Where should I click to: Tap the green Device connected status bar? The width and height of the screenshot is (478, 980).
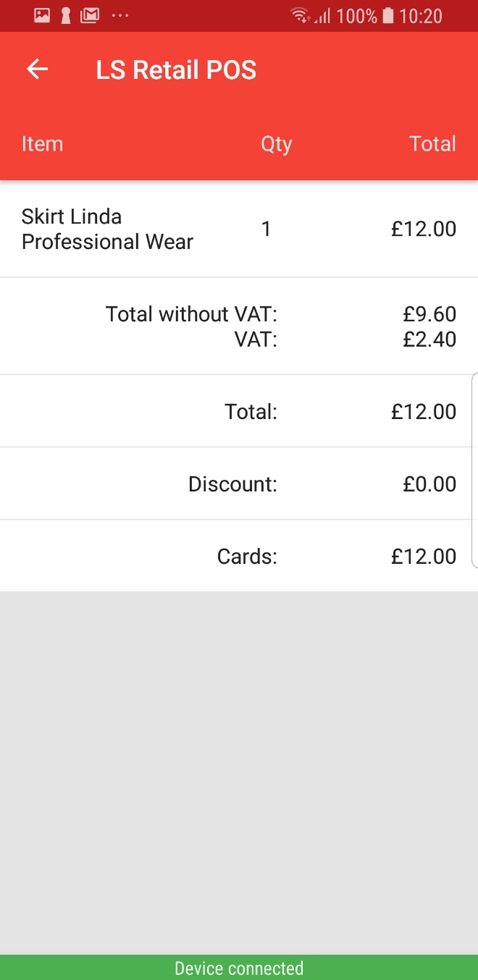tap(239, 968)
